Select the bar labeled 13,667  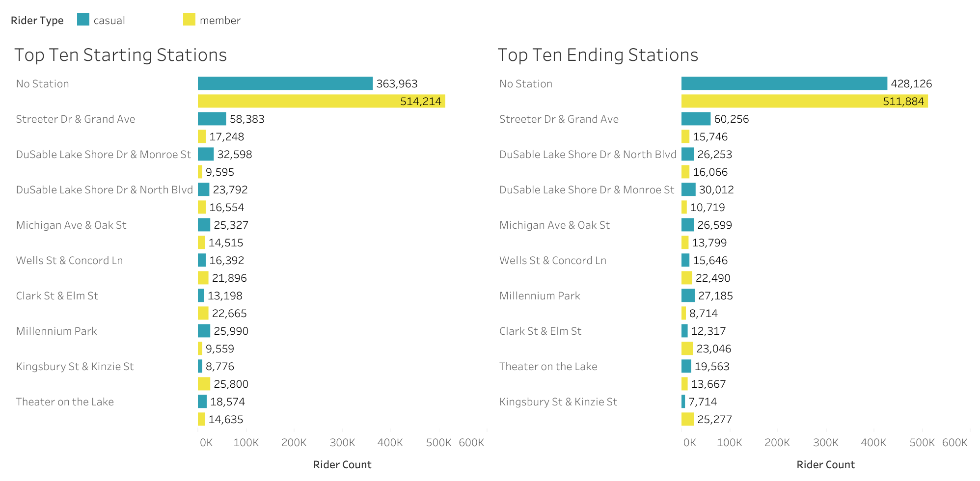pos(684,384)
